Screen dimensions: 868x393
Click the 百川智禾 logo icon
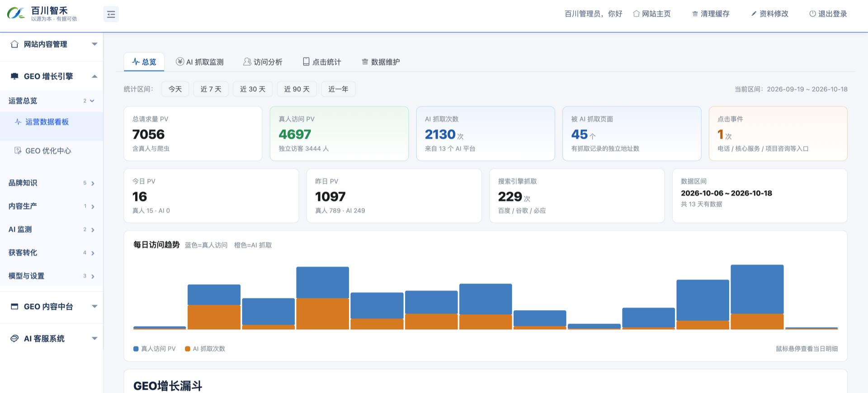coord(16,13)
